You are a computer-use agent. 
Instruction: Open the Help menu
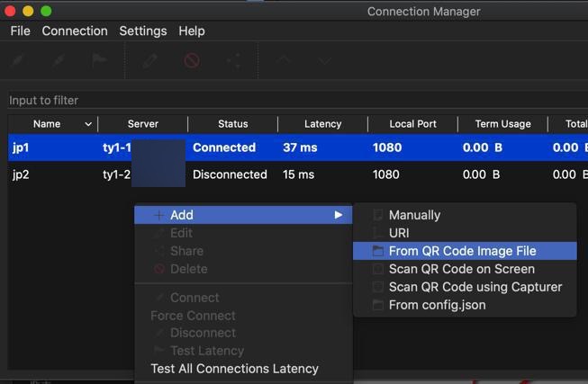(x=192, y=31)
